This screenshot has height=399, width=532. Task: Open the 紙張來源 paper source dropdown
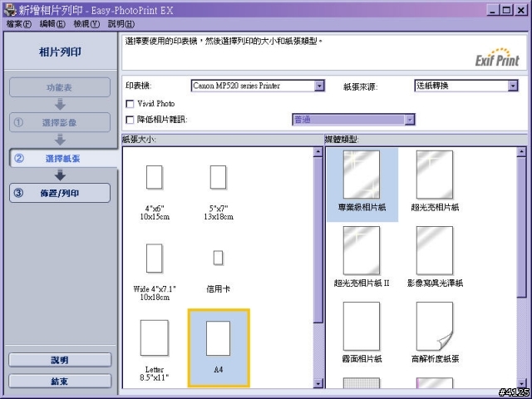pos(466,86)
